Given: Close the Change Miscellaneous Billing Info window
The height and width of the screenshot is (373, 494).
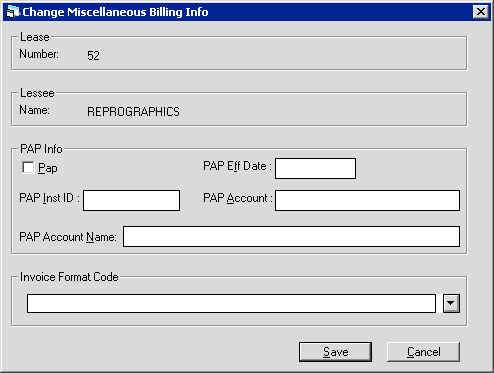Looking at the screenshot, I should pyautogui.click(x=481, y=12).
